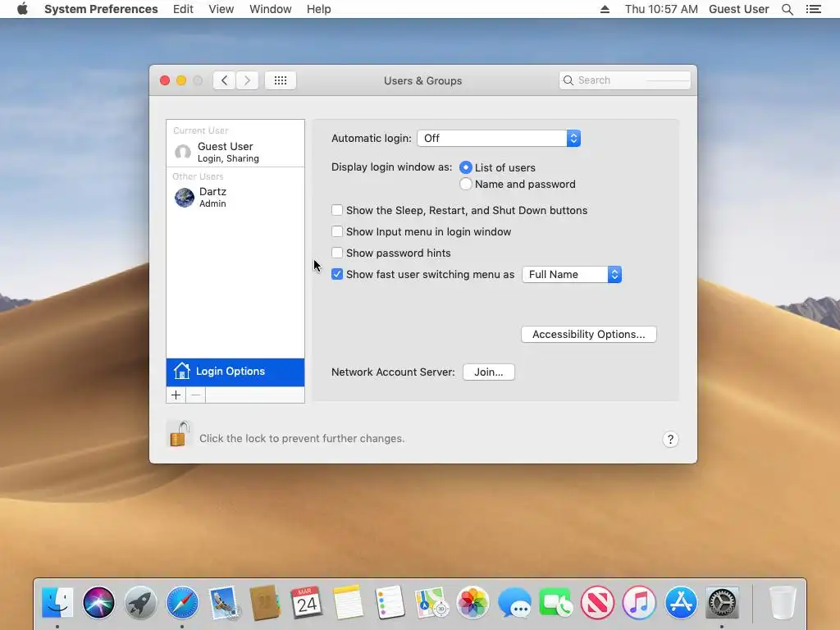This screenshot has width=840, height=630.
Task: Open Guest User fast switching menu
Action: click(739, 9)
